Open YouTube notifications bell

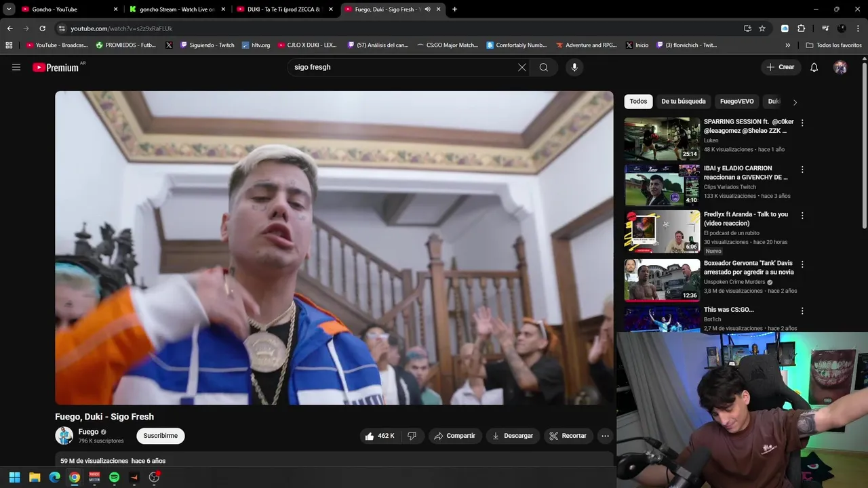point(814,67)
